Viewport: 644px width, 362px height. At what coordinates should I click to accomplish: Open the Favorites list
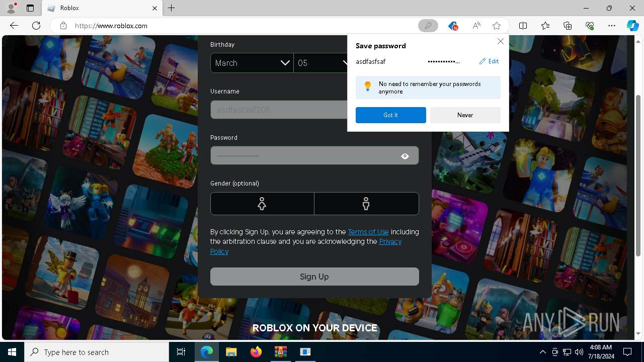tap(545, 26)
